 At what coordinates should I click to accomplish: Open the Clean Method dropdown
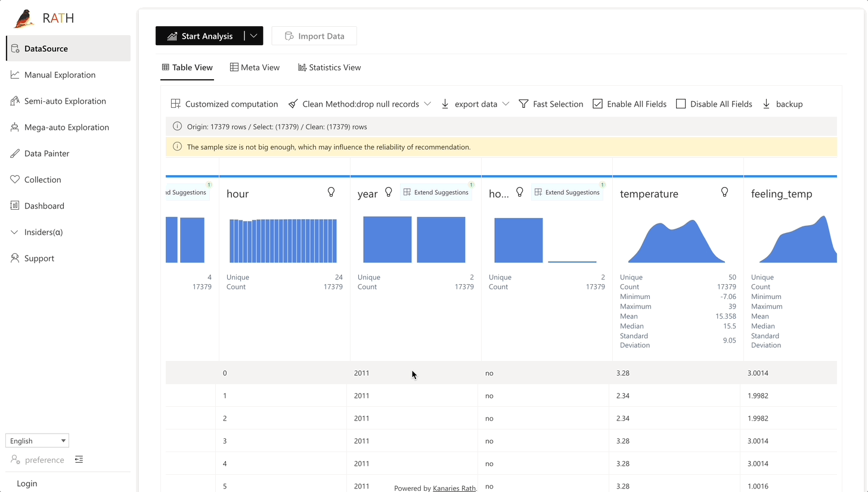(359, 104)
